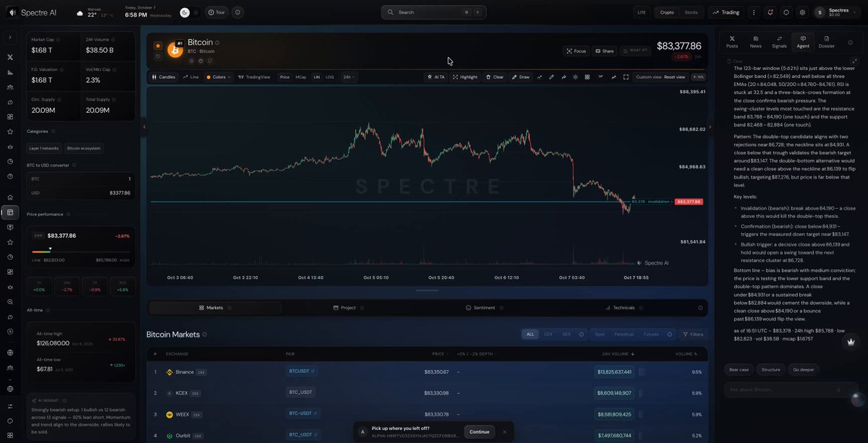This screenshot has height=443, width=868.
Task: Open the settings gear in top bar
Action: pos(802,12)
